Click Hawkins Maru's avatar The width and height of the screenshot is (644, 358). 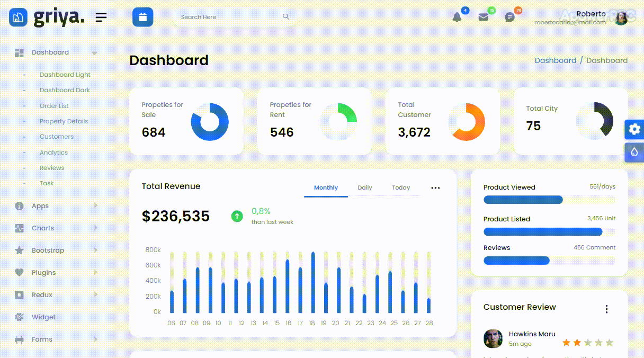pos(493,339)
